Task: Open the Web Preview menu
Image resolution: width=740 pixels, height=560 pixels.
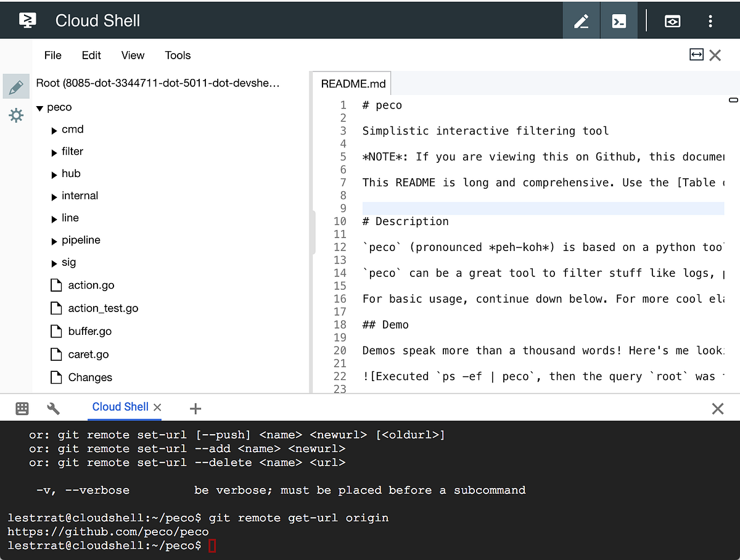Action: click(x=672, y=21)
